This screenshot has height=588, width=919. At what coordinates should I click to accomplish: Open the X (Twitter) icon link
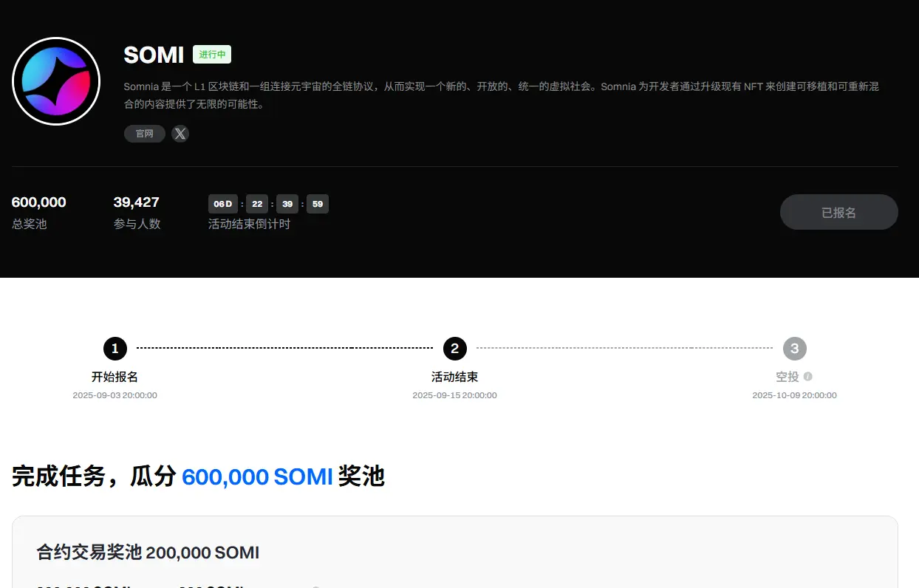pos(180,134)
